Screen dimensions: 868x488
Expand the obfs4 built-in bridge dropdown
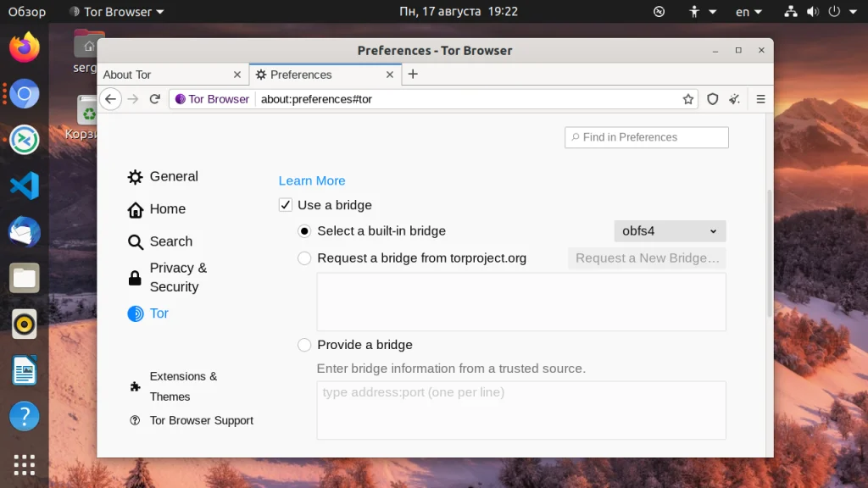(670, 231)
